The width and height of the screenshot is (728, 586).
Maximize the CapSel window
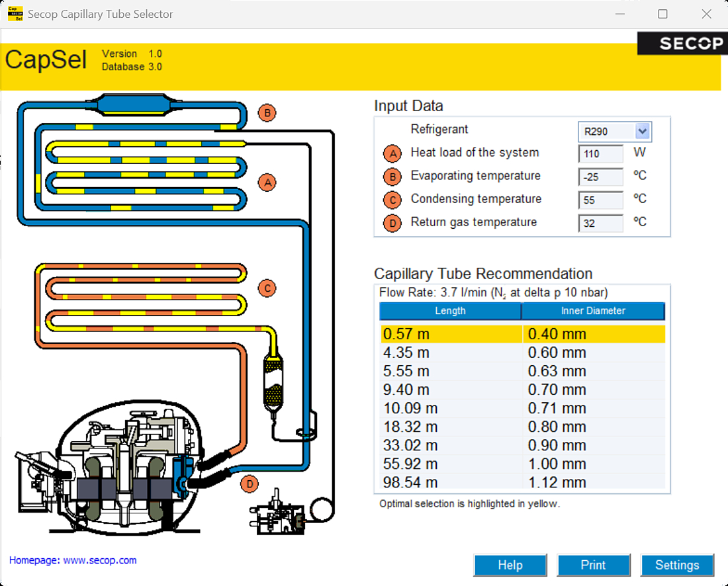[x=663, y=14]
